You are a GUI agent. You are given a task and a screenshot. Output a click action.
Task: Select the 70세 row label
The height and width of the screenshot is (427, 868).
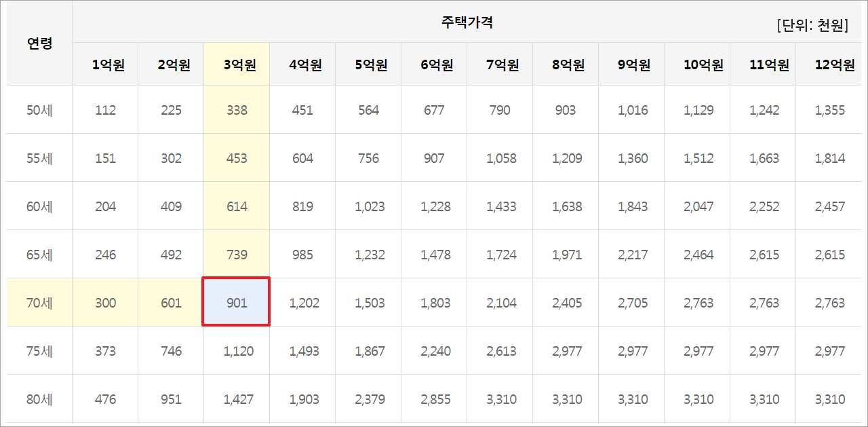tap(39, 301)
